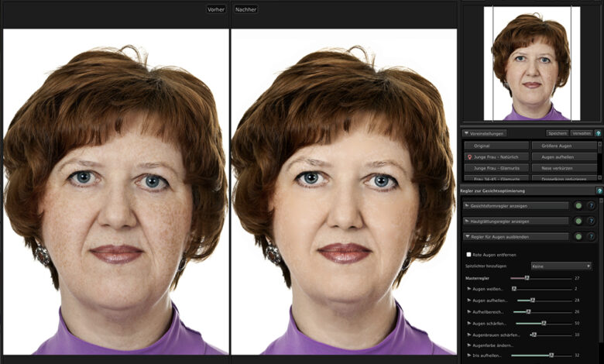The image size is (604, 364).
Task: Click the Nachher after portrait image
Action: click(344, 191)
